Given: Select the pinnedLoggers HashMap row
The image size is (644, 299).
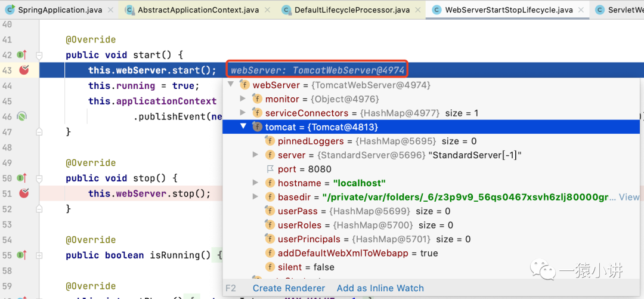Looking at the screenshot, I should click(431, 141).
